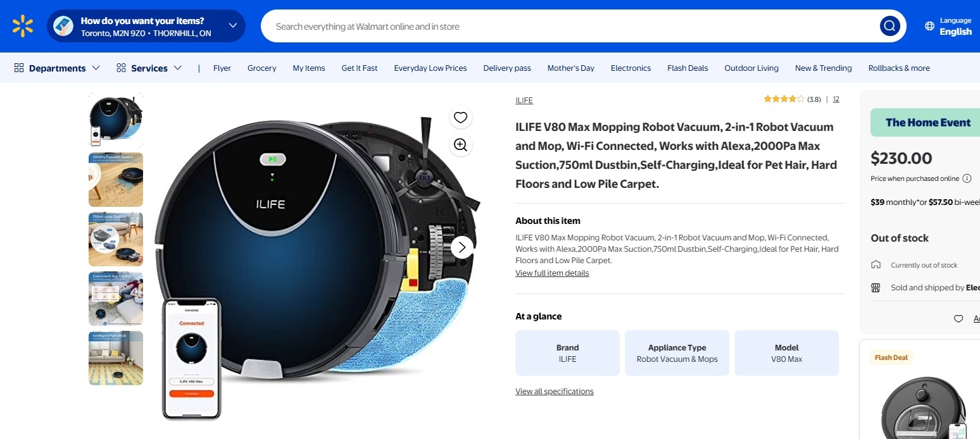Click the Out of stock heading
This screenshot has width=980, height=439.
coord(900,238)
